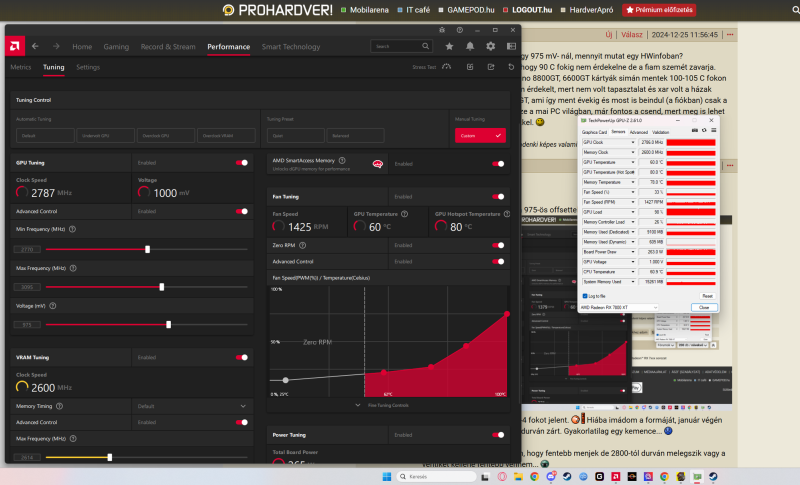Viewport: 800px width, 485px height.
Task: Switch to Record & Stream tab
Action: [168, 46]
